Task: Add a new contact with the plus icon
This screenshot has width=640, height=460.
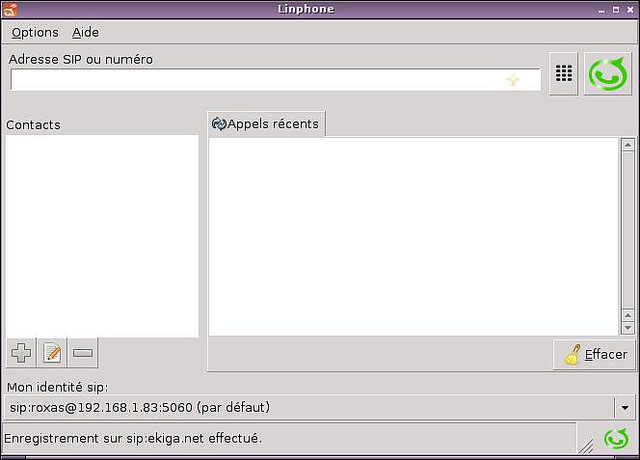Action: coord(21,353)
